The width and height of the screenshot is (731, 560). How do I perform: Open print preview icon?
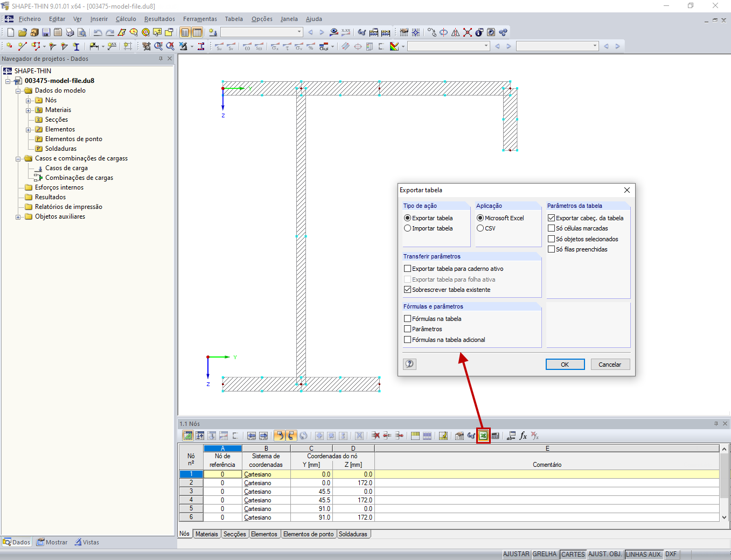82,32
